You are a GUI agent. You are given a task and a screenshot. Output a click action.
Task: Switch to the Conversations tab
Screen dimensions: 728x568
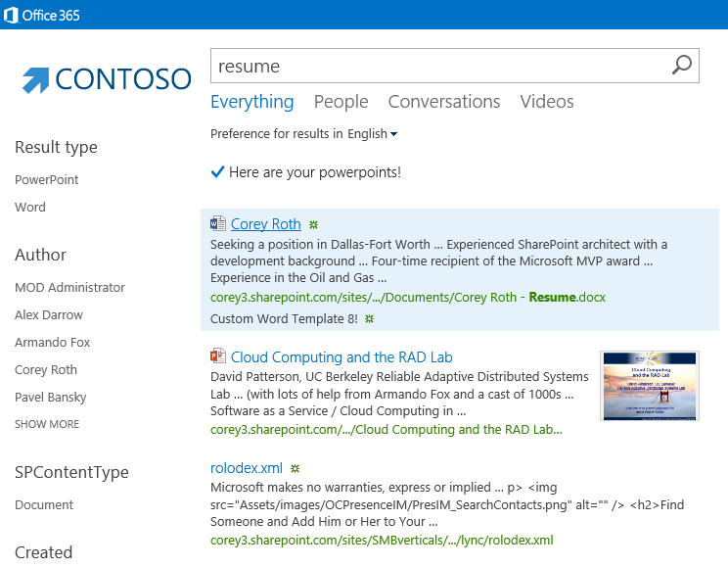tap(444, 102)
